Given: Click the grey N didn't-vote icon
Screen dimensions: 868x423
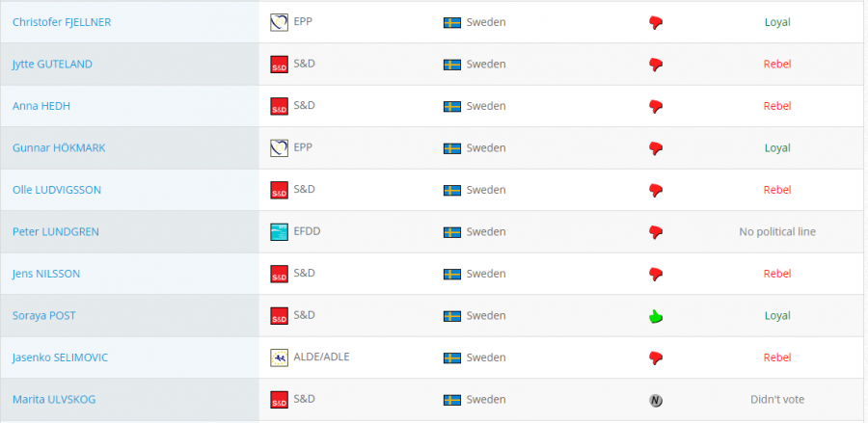Looking at the screenshot, I should pyautogui.click(x=656, y=400).
